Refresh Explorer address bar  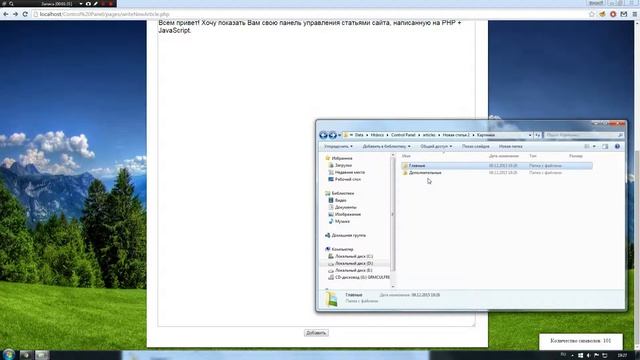(x=538, y=135)
